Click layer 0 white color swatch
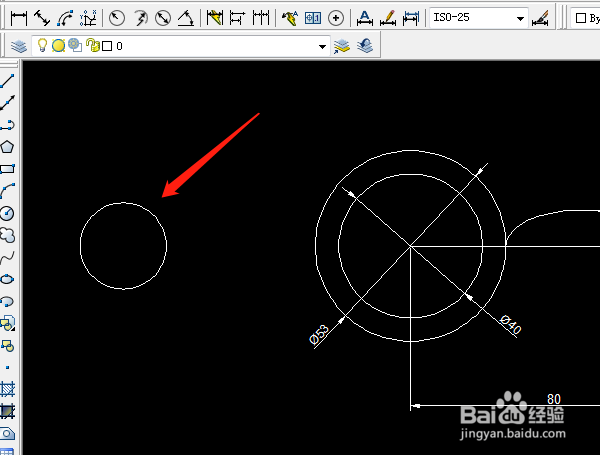The height and width of the screenshot is (455, 600). point(108,46)
